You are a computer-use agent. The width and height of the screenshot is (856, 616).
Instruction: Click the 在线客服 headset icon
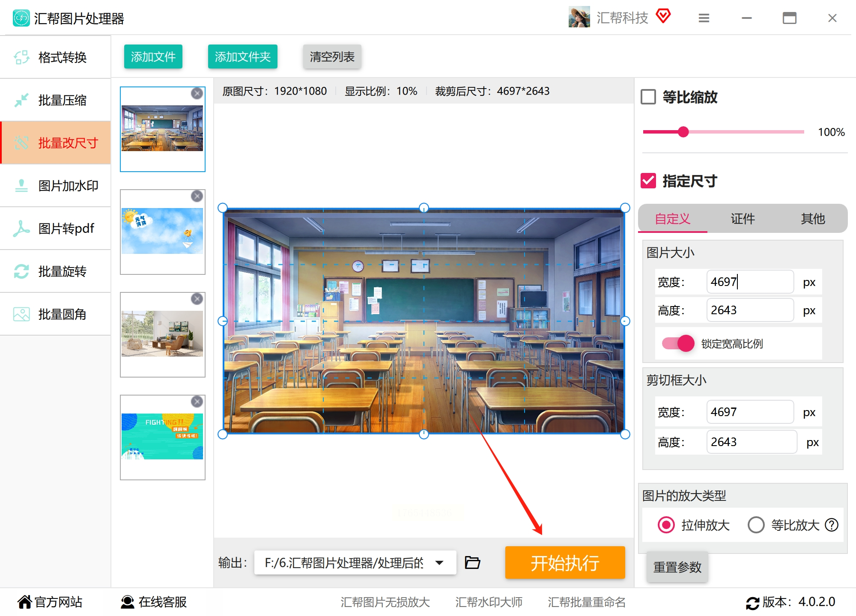point(127,601)
